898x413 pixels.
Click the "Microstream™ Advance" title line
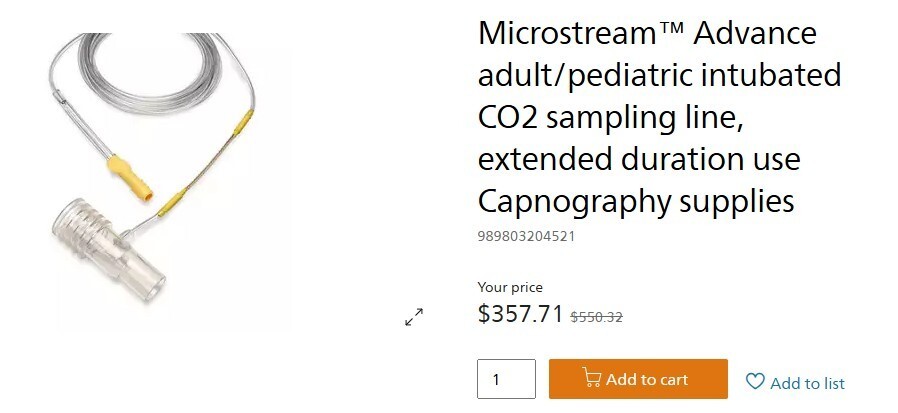[647, 33]
